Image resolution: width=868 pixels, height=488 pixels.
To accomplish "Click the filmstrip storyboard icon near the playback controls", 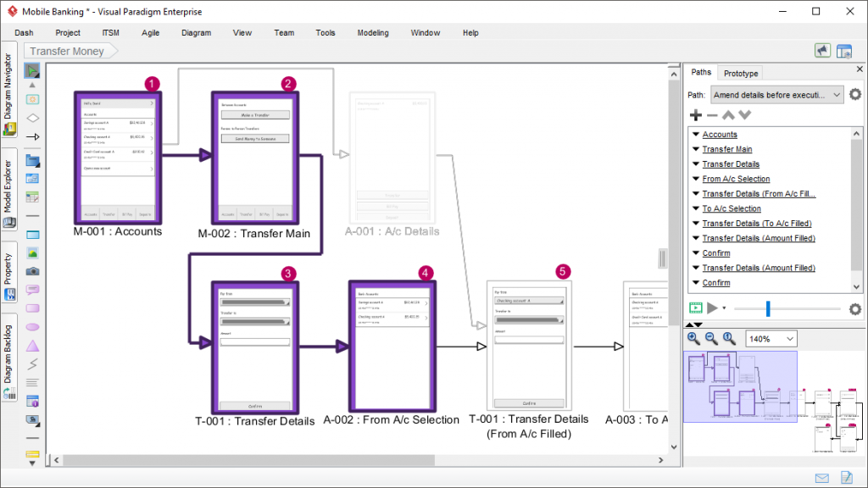I will (695, 308).
